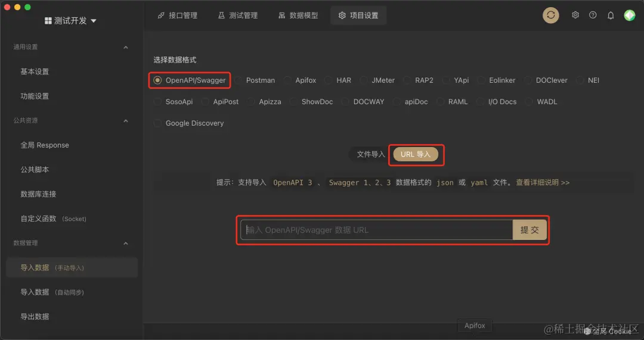Image resolution: width=644 pixels, height=340 pixels.
Task: Open the 测试开发 project dropdown arrow
Action: click(x=93, y=20)
